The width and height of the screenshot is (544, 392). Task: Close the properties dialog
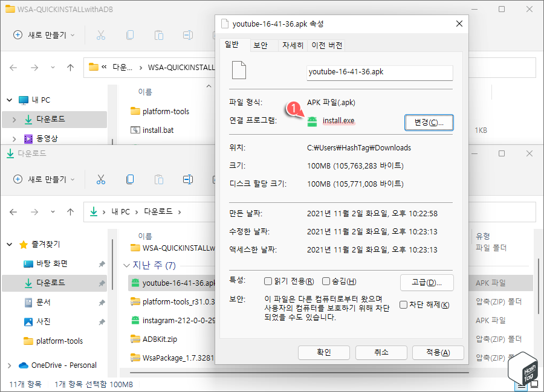click(459, 24)
